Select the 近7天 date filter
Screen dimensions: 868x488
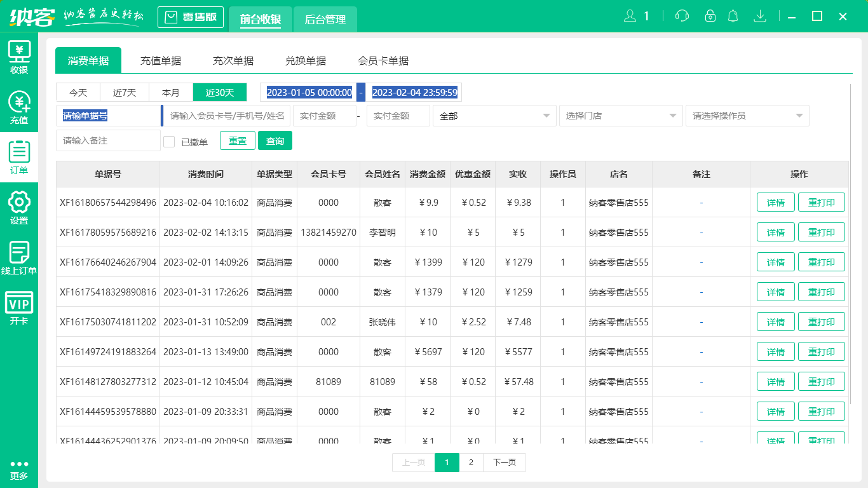124,92
